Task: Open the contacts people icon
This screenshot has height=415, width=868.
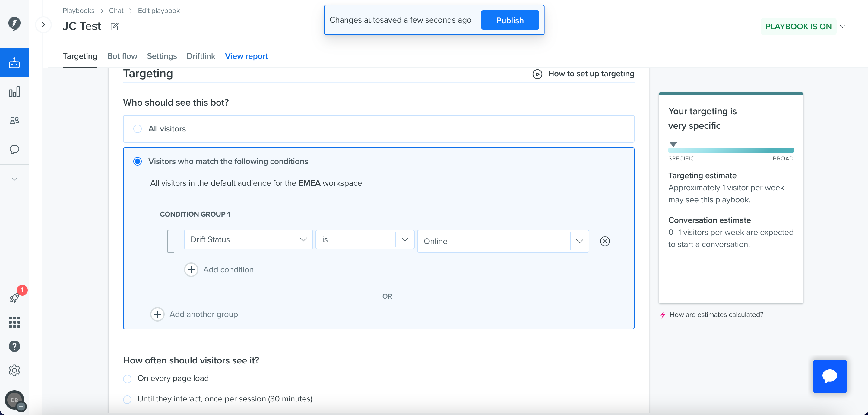Action: pos(14,120)
